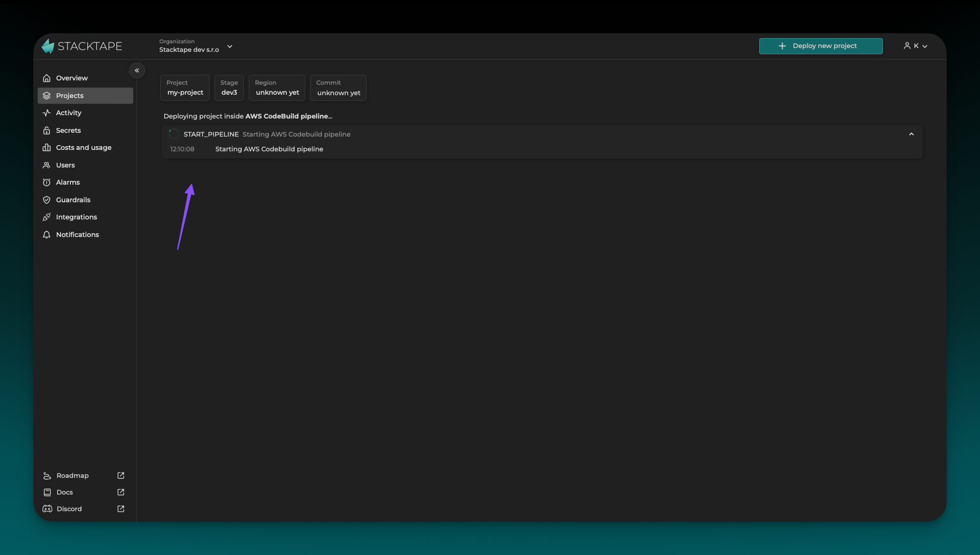This screenshot has width=980, height=555.
Task: Click the Integrations plug icon
Action: coord(47,217)
